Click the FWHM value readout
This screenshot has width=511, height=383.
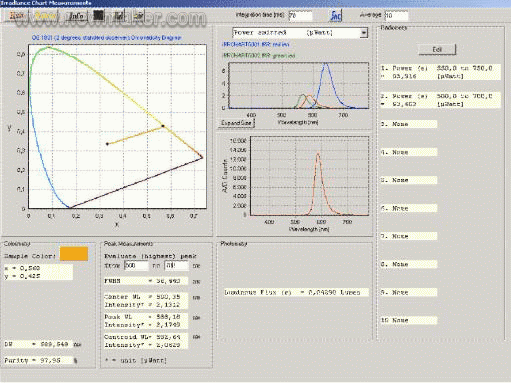146,281
